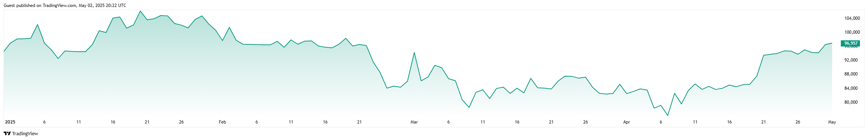Click the line's endpoint at May

pyautogui.click(x=832, y=43)
